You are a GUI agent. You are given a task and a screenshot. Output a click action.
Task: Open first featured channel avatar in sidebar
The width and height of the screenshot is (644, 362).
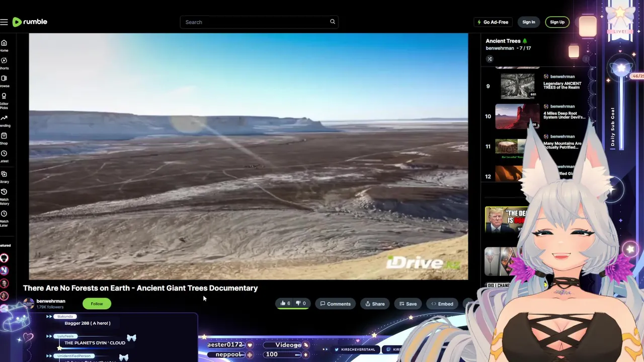[x=4, y=258]
